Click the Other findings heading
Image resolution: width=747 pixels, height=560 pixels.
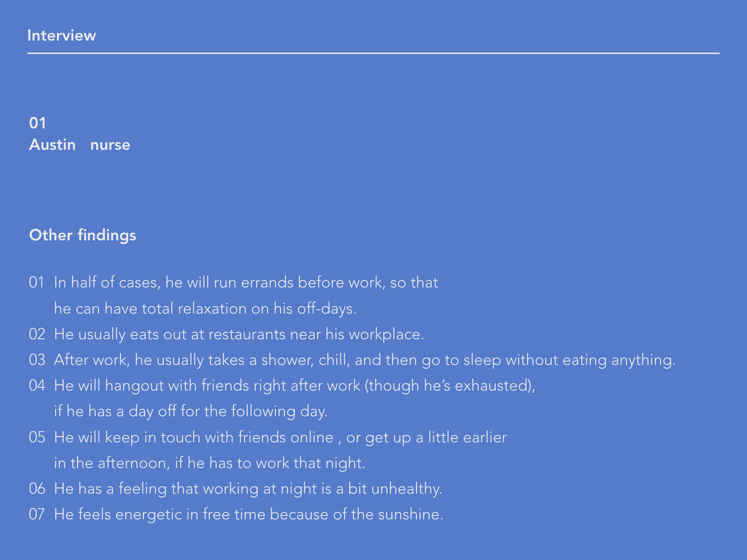[83, 235]
